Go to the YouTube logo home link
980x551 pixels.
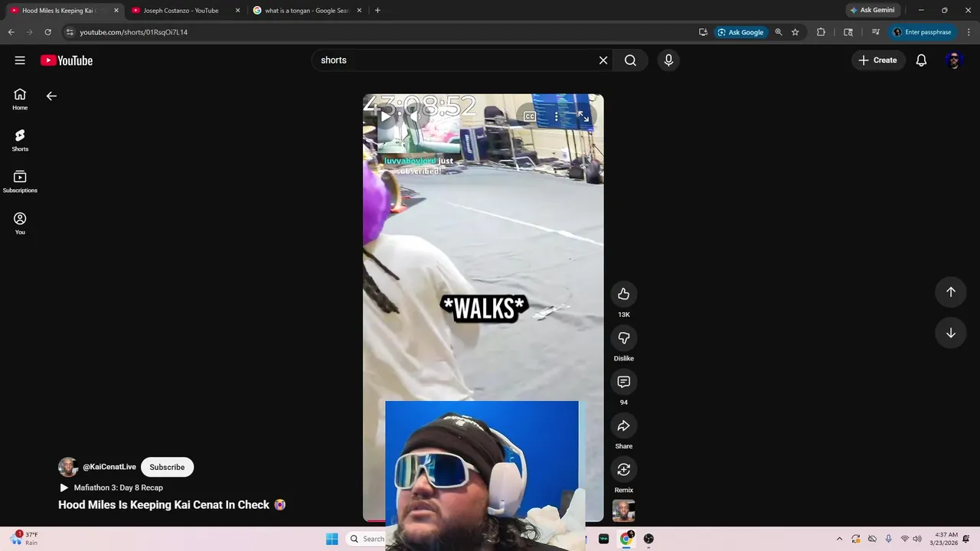tap(67, 60)
